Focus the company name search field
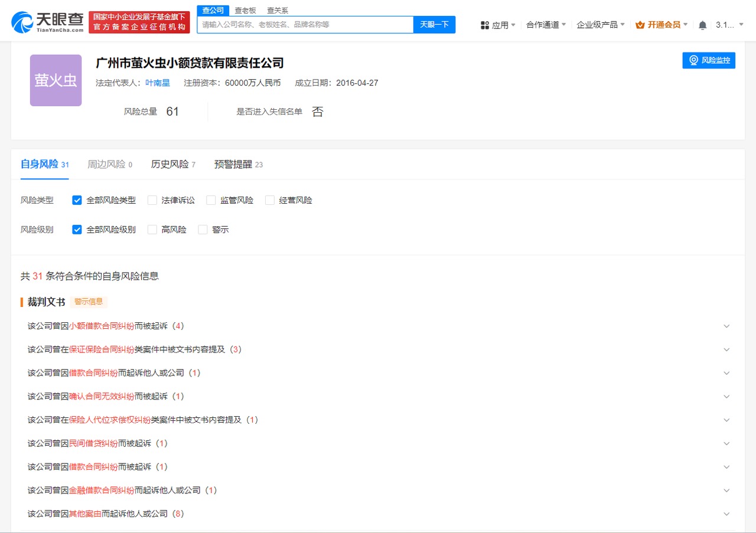 coord(305,24)
